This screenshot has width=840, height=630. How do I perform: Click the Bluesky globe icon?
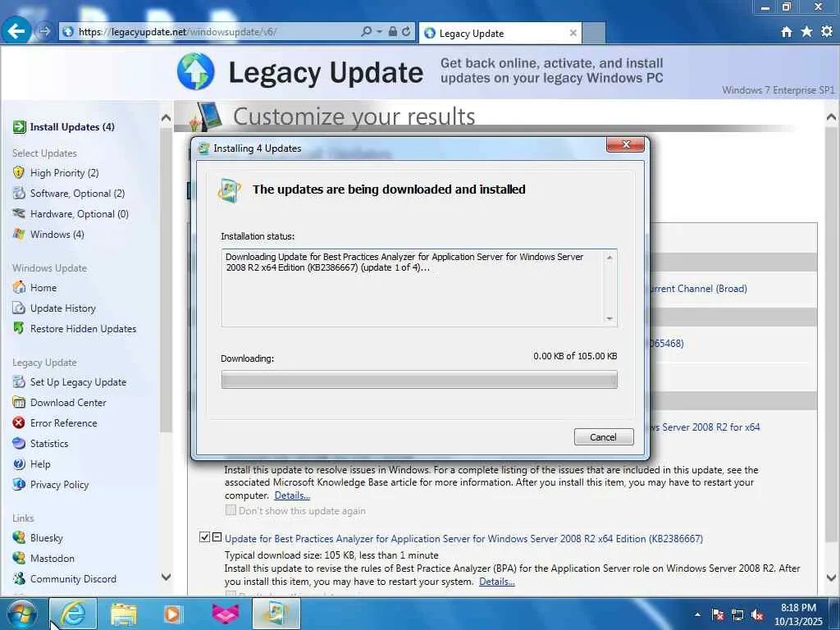[x=19, y=537]
